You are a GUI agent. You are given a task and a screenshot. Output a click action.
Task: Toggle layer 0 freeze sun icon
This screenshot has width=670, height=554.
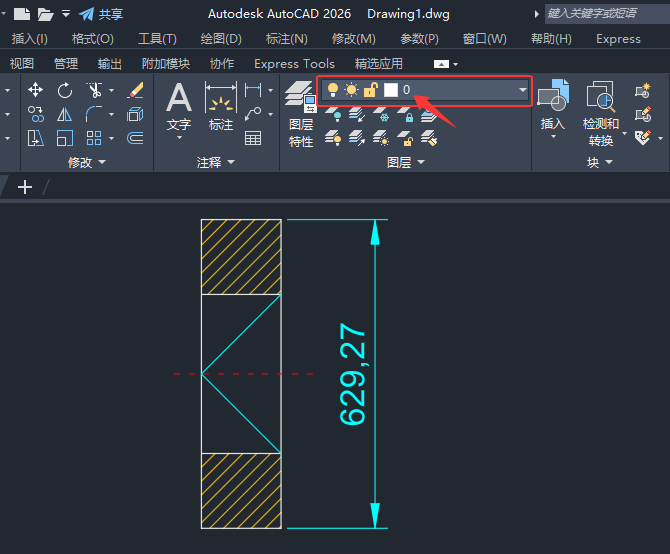pos(352,90)
